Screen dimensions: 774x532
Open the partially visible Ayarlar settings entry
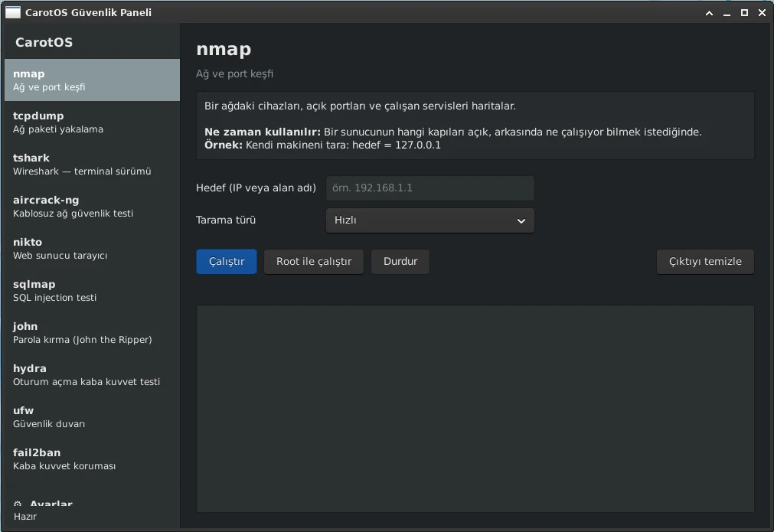coord(92,502)
